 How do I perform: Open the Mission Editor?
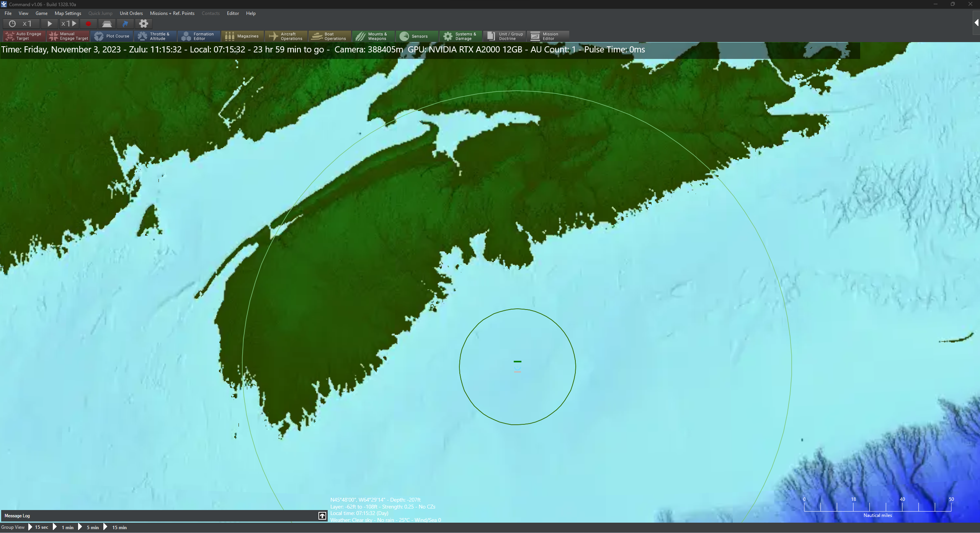pos(548,36)
